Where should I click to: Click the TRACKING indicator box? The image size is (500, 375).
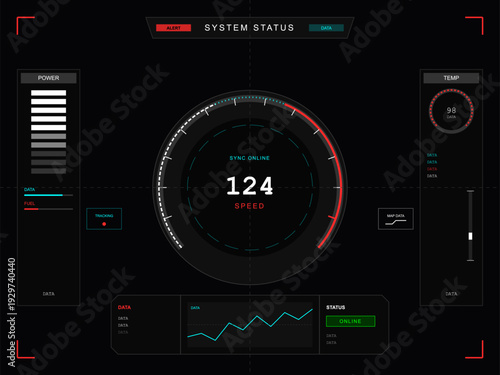(104, 219)
